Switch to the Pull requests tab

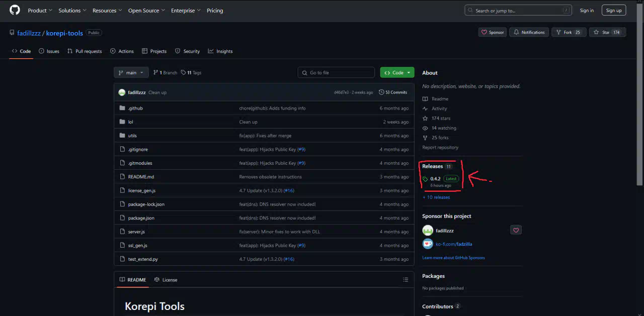click(85, 51)
